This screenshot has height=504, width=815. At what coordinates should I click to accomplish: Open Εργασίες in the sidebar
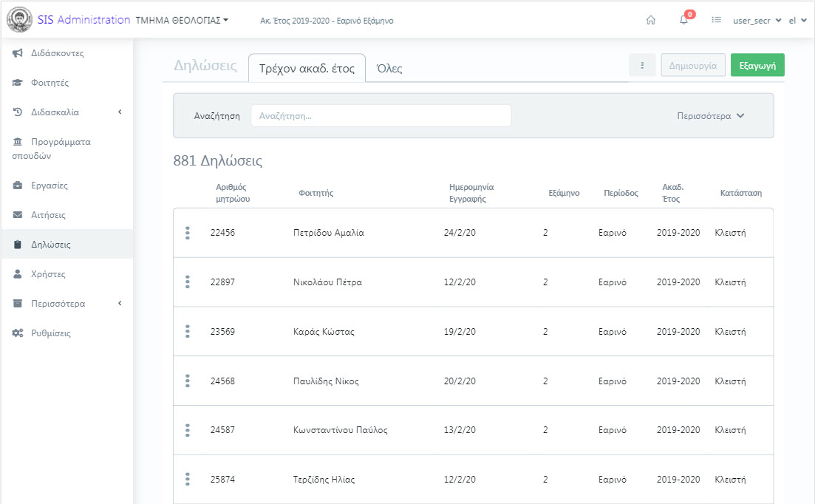50,185
